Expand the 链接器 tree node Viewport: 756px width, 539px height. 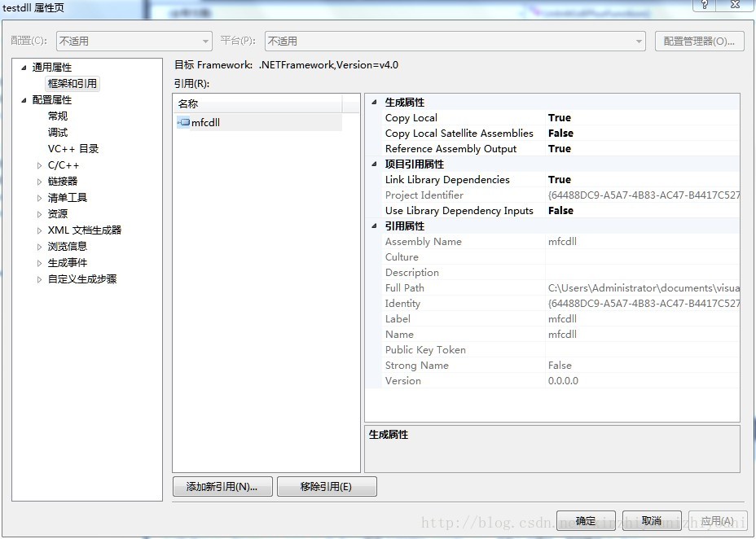[x=40, y=182]
